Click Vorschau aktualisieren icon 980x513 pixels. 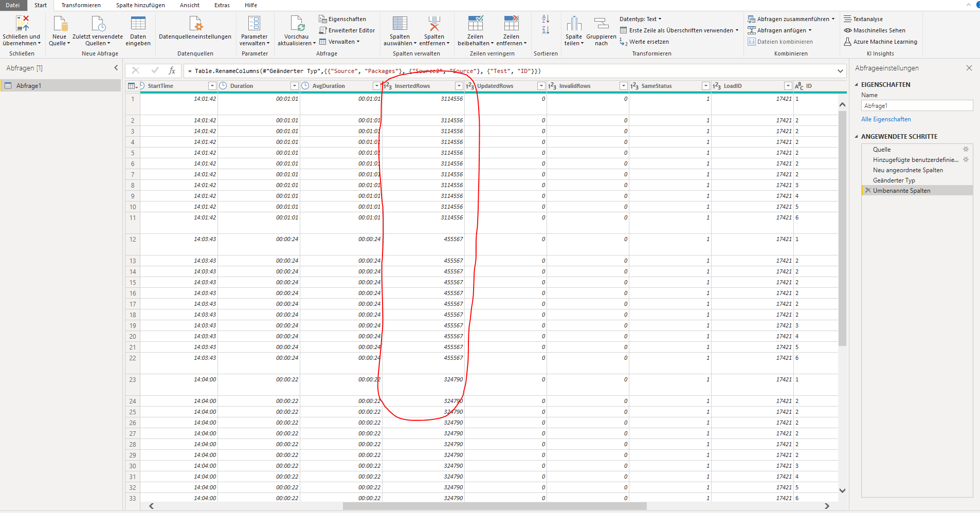(x=297, y=24)
